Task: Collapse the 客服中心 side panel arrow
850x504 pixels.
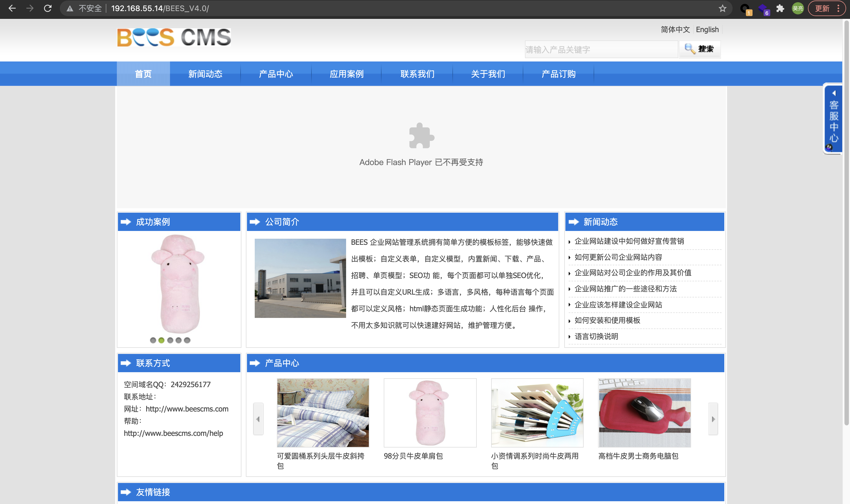Action: 834,93
